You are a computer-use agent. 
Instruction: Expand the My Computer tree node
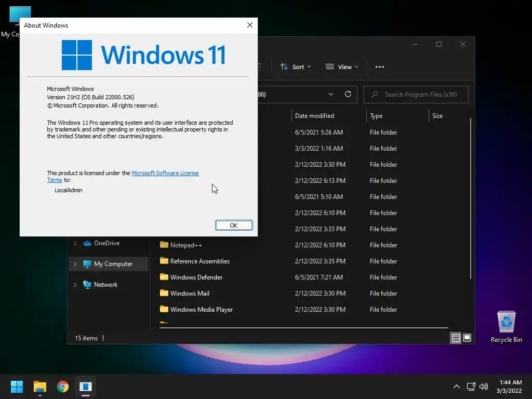[x=75, y=264]
